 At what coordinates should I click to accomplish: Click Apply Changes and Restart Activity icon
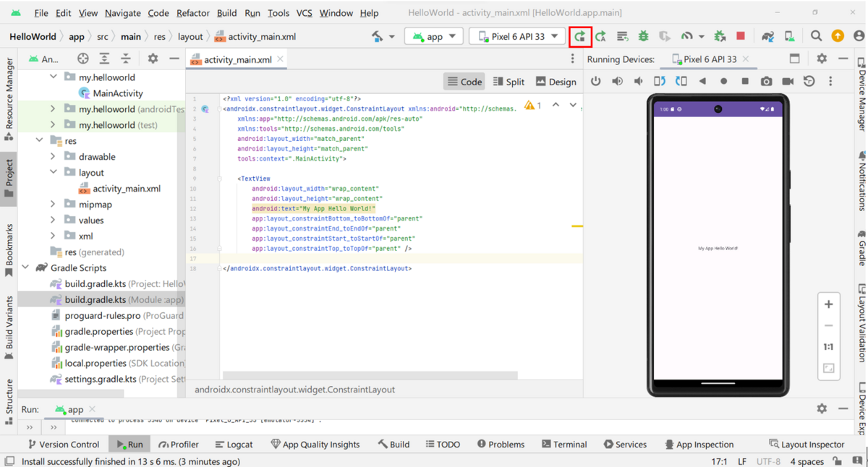coord(601,36)
